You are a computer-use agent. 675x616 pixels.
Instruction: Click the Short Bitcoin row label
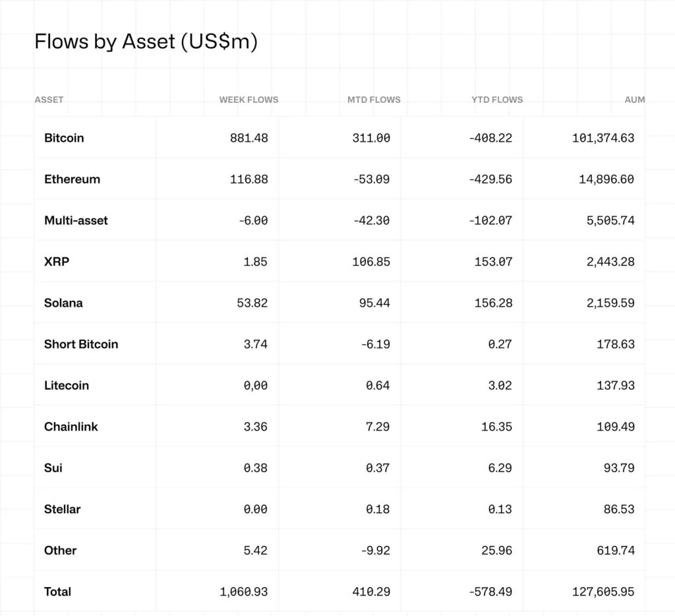pyautogui.click(x=81, y=344)
